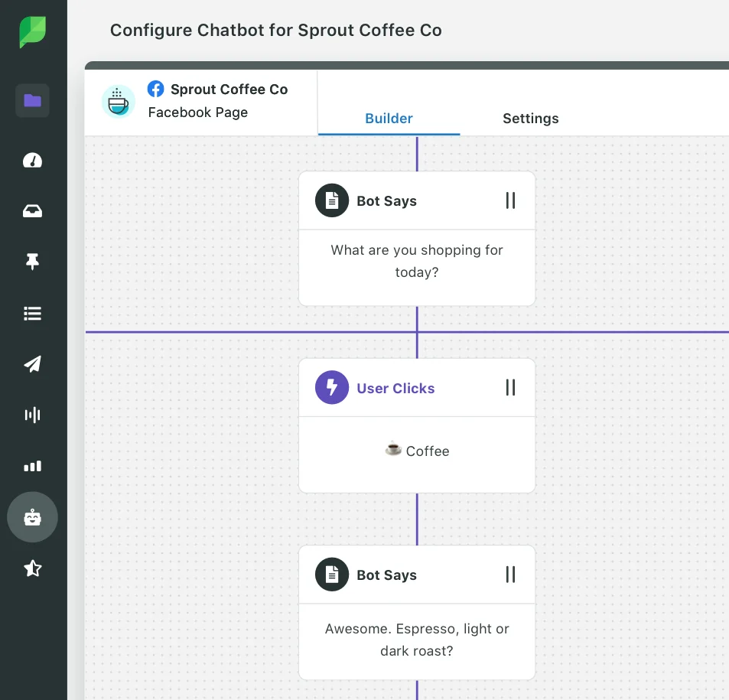Open the Smart Inbox tray icon
Image resolution: width=729 pixels, height=700 pixels.
click(32, 212)
